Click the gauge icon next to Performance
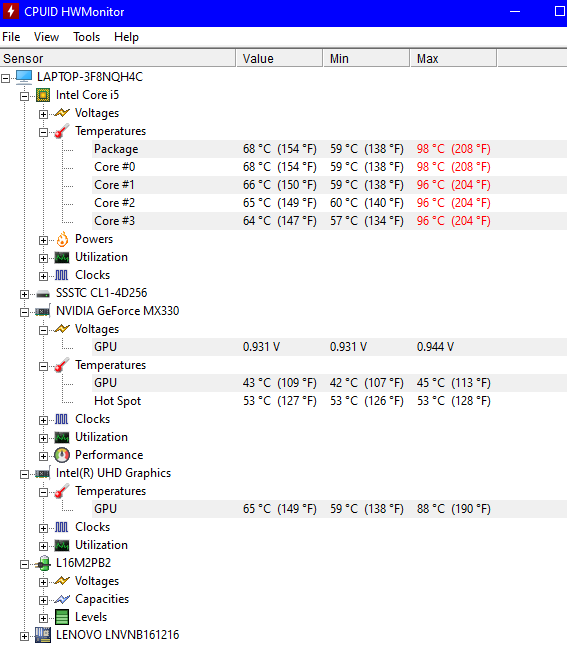The width and height of the screenshot is (567, 668). (62, 455)
